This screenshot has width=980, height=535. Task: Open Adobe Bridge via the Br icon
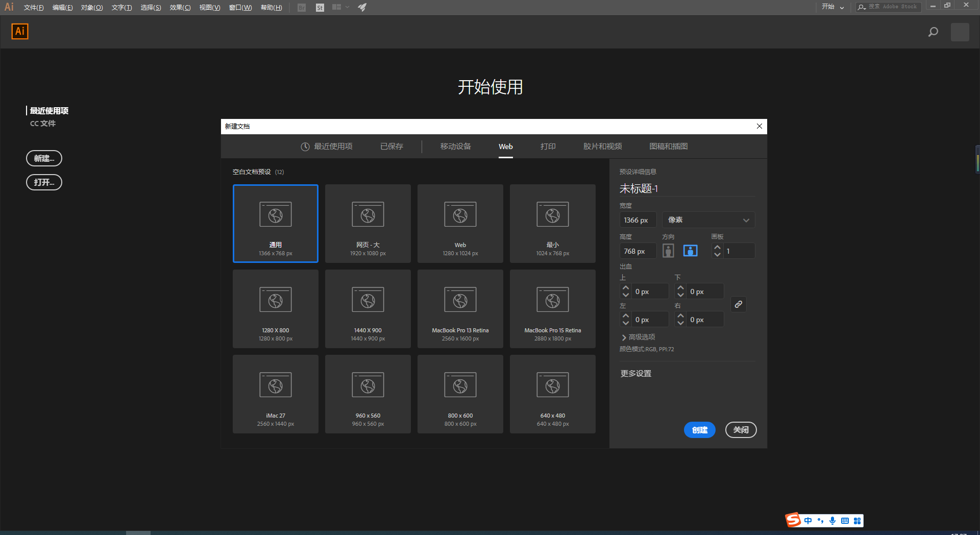tap(302, 7)
